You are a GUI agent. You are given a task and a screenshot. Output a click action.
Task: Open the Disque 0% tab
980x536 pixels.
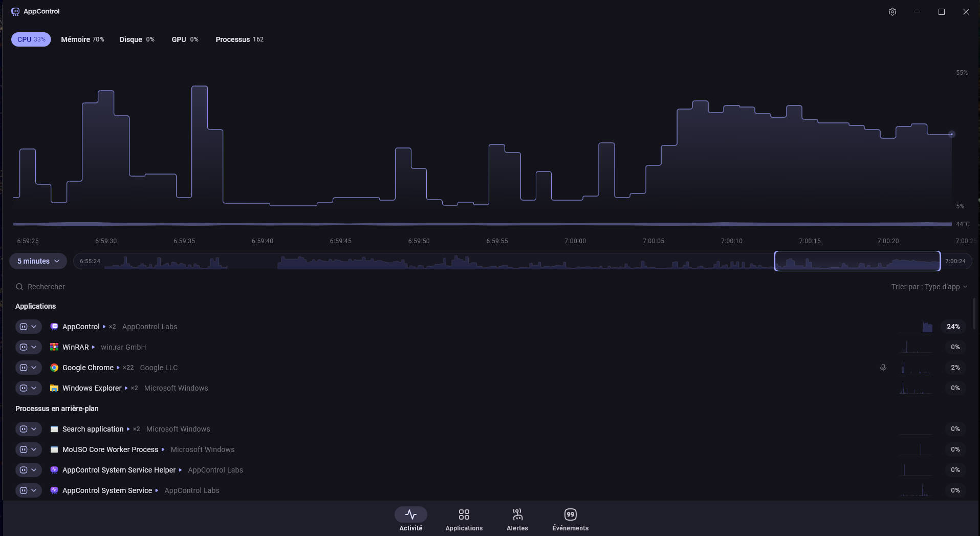(x=137, y=39)
